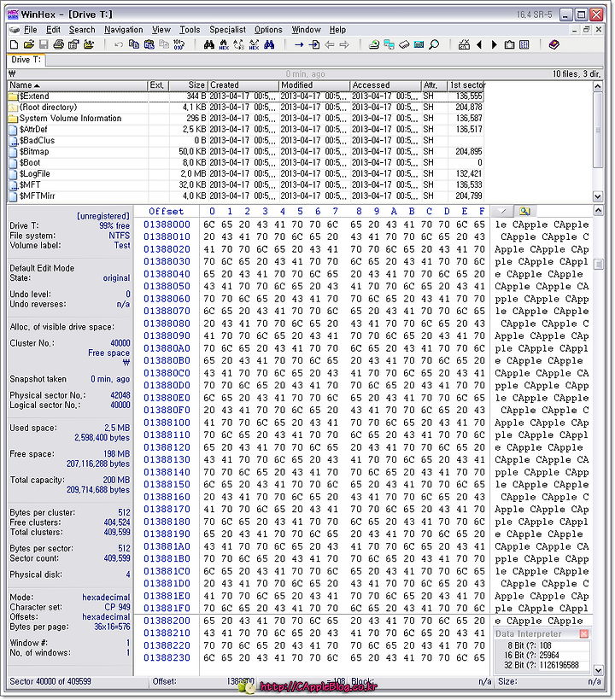Click the hex view scrollbar thumb
This screenshot has height=700, width=615.
(x=598, y=265)
